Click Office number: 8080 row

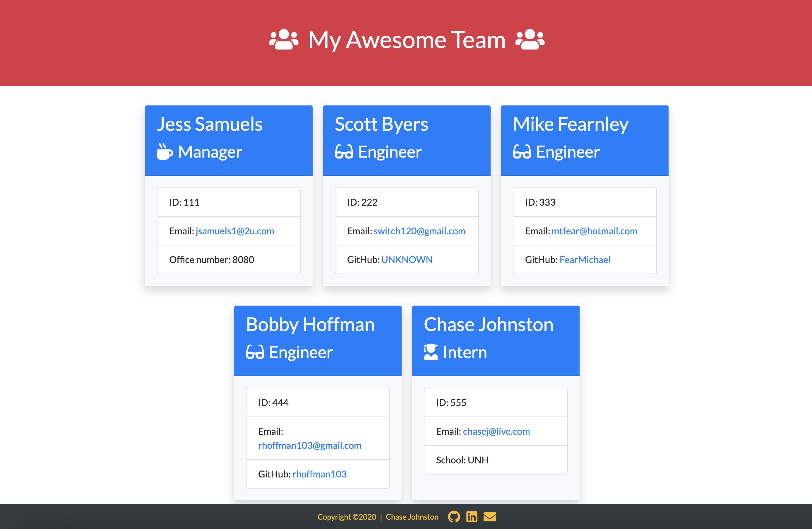(229, 260)
